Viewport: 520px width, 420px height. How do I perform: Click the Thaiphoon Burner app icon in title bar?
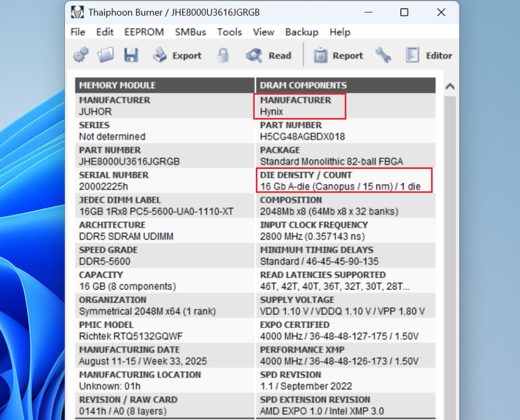(77, 12)
